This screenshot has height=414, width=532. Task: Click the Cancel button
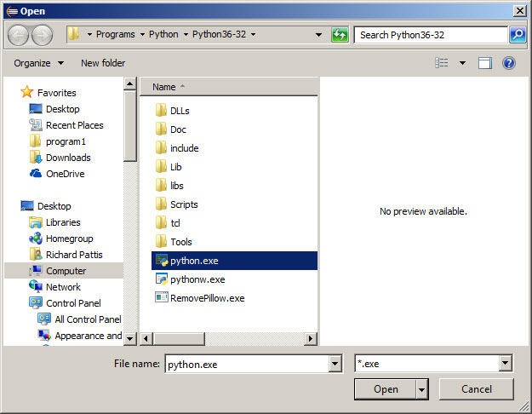pyautogui.click(x=477, y=389)
